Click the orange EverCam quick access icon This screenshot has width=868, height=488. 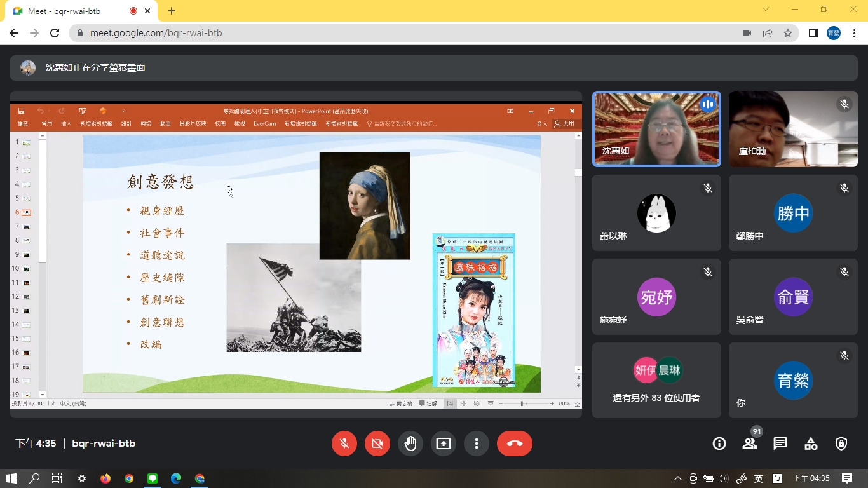coord(103,111)
